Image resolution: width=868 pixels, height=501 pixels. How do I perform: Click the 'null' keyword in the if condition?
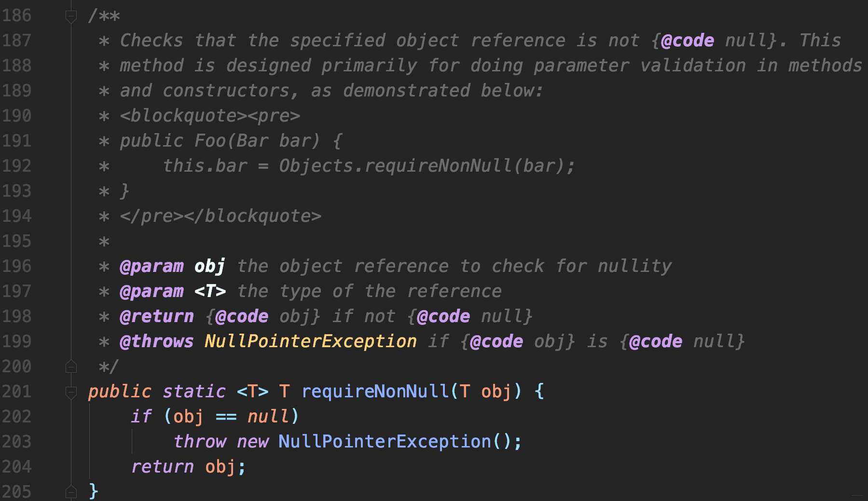click(x=268, y=417)
